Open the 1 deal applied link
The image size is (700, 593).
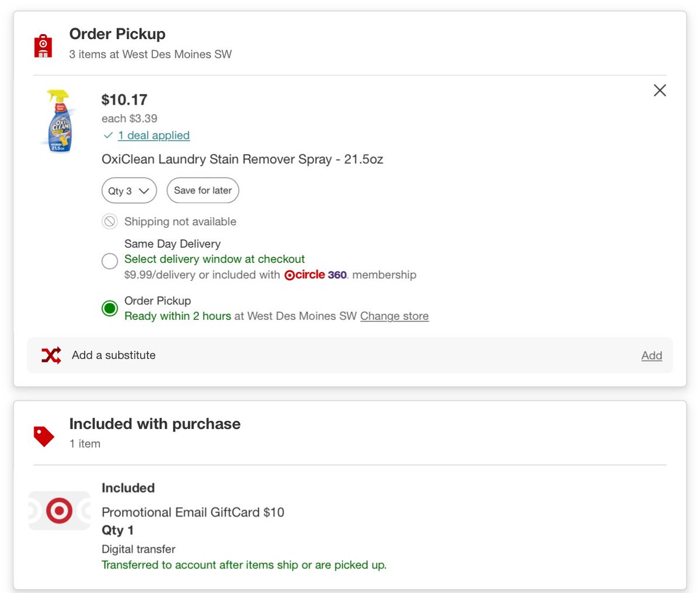[154, 135]
